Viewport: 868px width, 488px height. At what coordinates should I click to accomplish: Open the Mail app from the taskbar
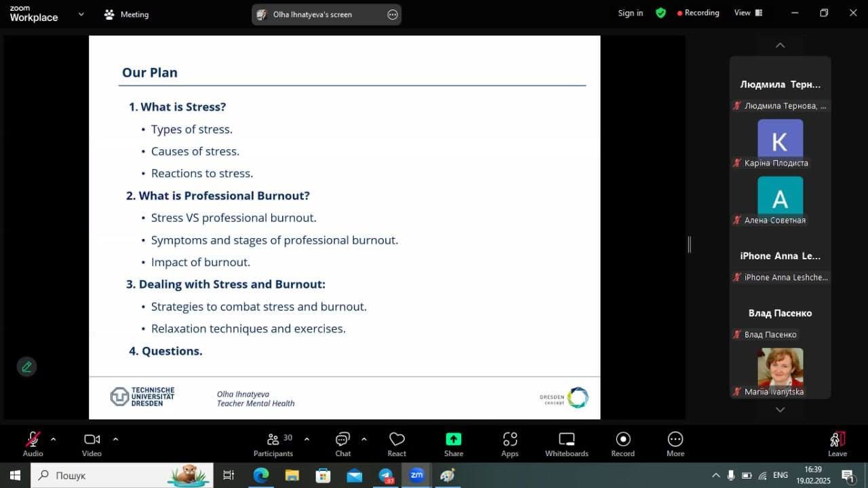[x=355, y=475]
